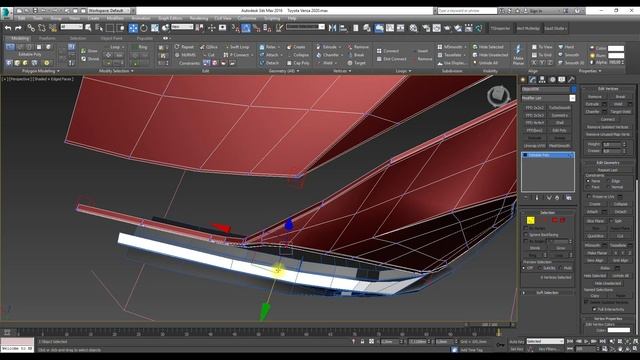Open the reference coordinate system dropdown

[182, 27]
